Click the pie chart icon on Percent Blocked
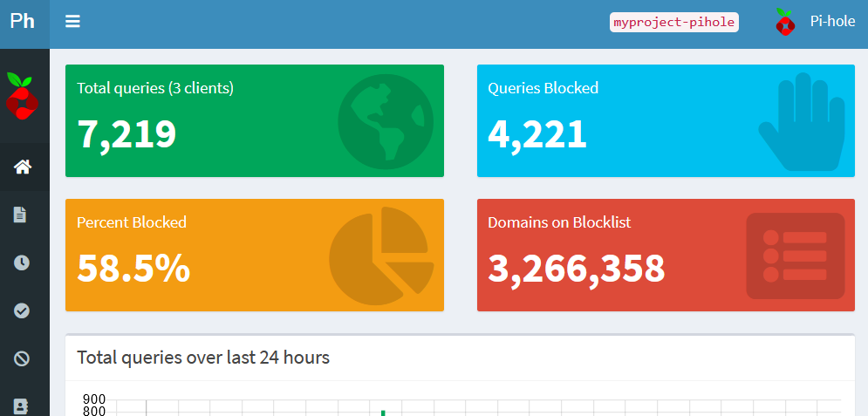 click(381, 256)
